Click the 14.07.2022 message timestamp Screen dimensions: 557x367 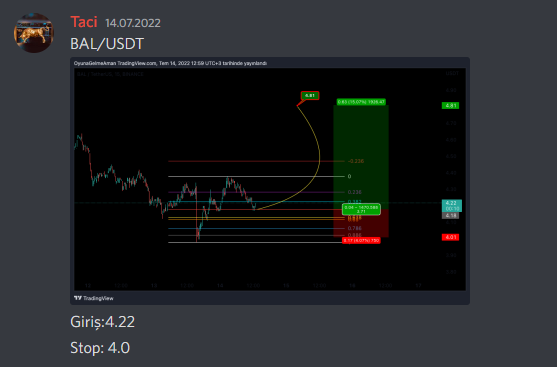pos(133,23)
